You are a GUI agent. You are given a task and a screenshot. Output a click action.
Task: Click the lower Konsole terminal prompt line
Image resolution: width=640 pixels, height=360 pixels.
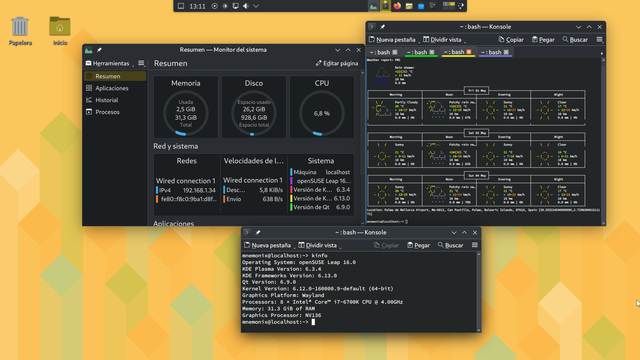pos(278,322)
